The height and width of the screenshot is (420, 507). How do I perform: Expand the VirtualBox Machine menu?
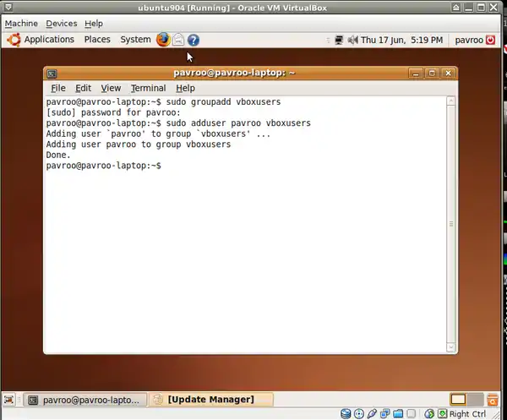pyautogui.click(x=21, y=24)
